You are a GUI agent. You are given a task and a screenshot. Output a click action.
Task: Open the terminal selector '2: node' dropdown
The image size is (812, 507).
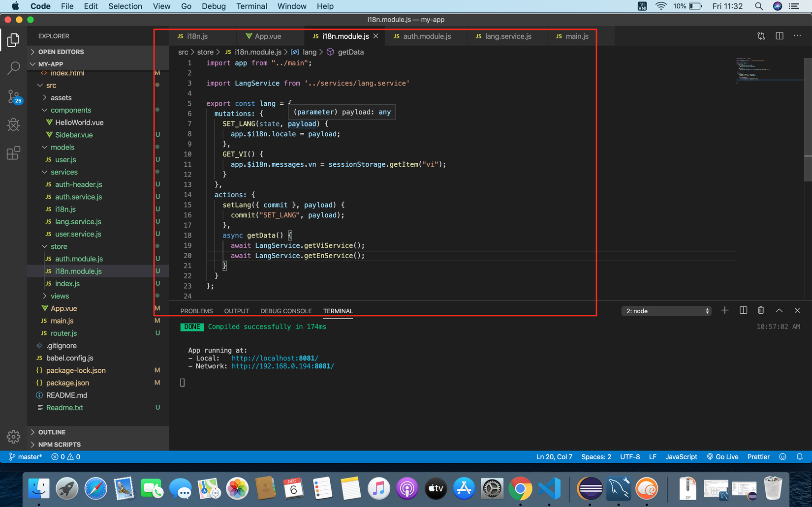coord(666,311)
